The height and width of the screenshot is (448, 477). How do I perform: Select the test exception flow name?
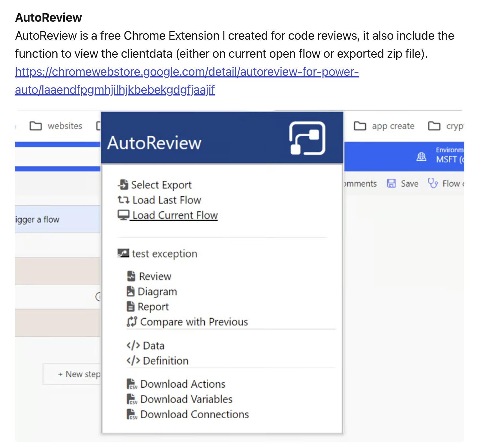click(x=165, y=254)
